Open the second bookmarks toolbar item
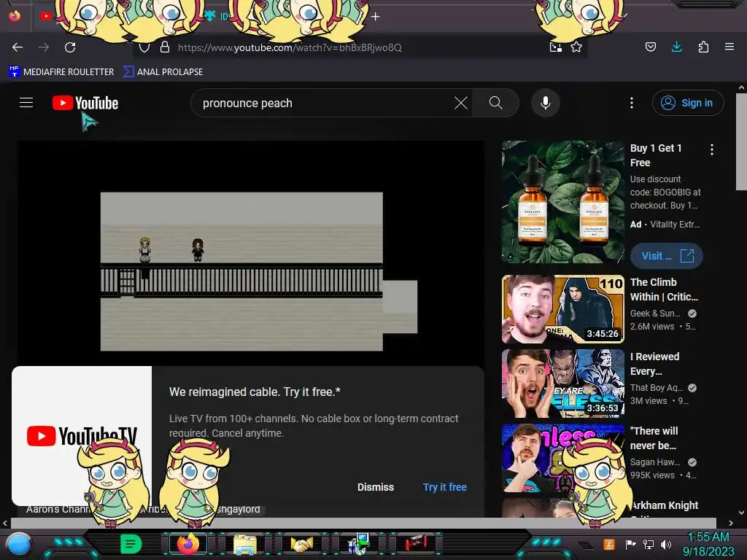This screenshot has height=560, width=747. tap(163, 72)
